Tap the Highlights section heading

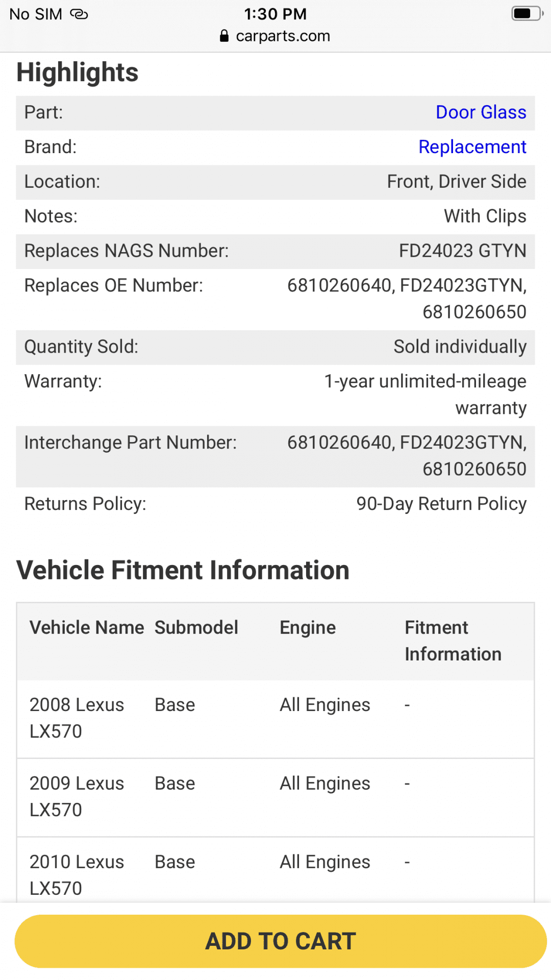click(77, 72)
